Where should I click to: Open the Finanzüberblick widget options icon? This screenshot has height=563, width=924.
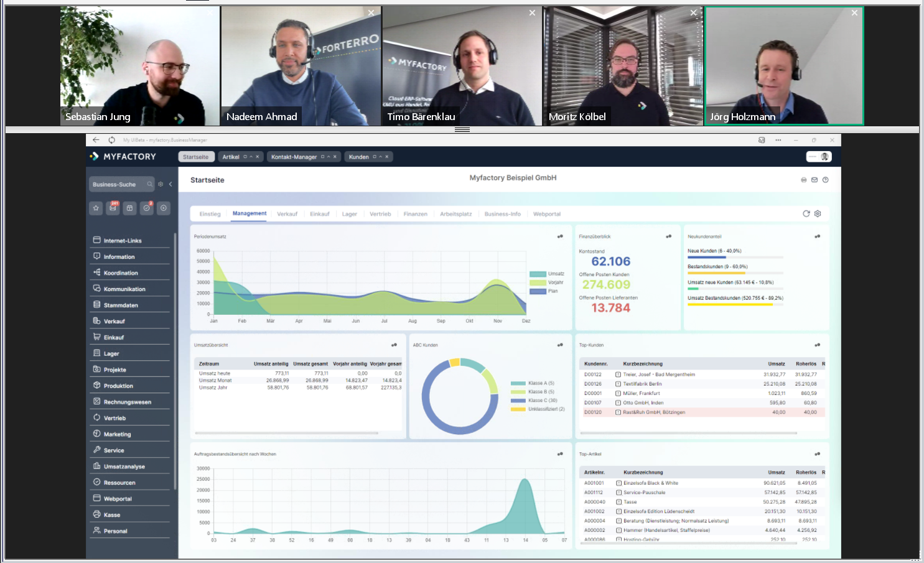click(x=669, y=236)
